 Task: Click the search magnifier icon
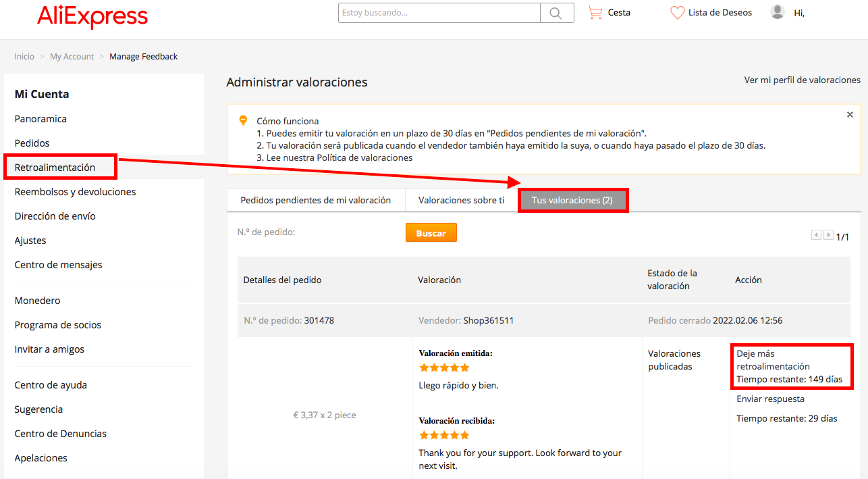click(x=555, y=12)
